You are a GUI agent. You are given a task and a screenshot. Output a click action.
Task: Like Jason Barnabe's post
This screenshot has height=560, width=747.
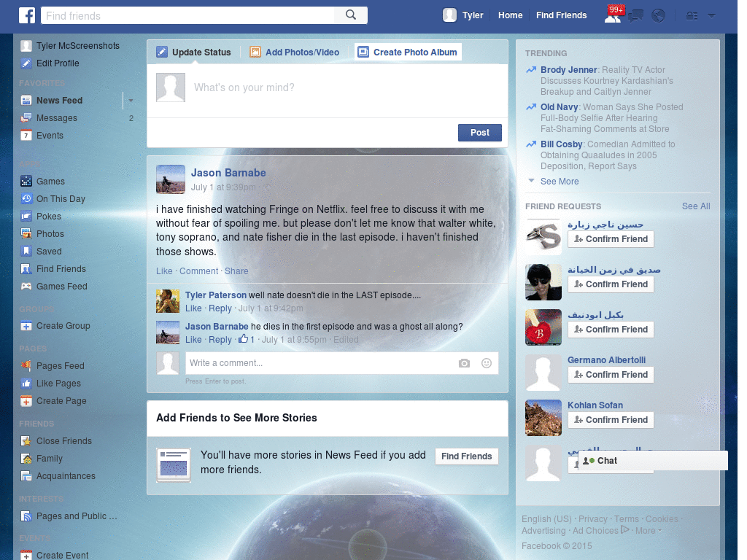[x=164, y=271]
